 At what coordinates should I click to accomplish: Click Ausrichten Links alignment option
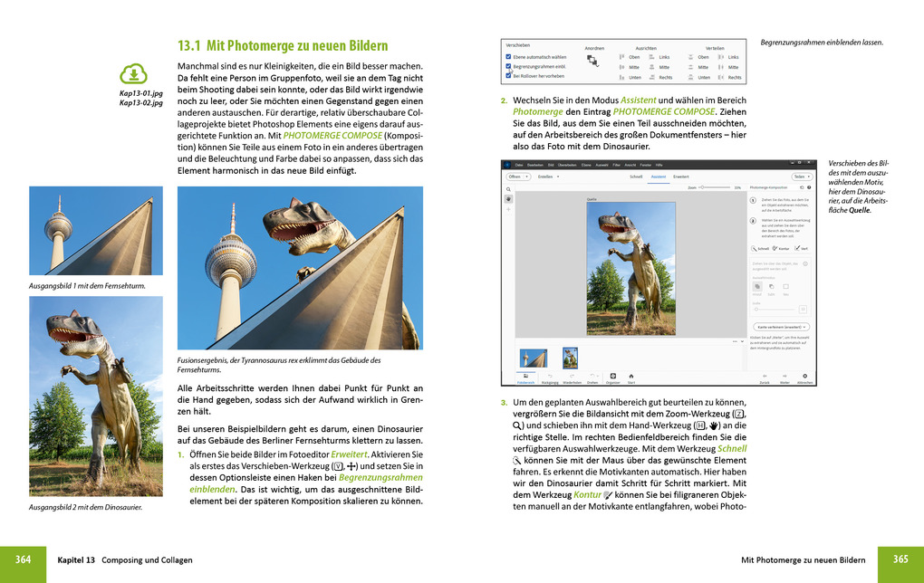click(x=659, y=57)
